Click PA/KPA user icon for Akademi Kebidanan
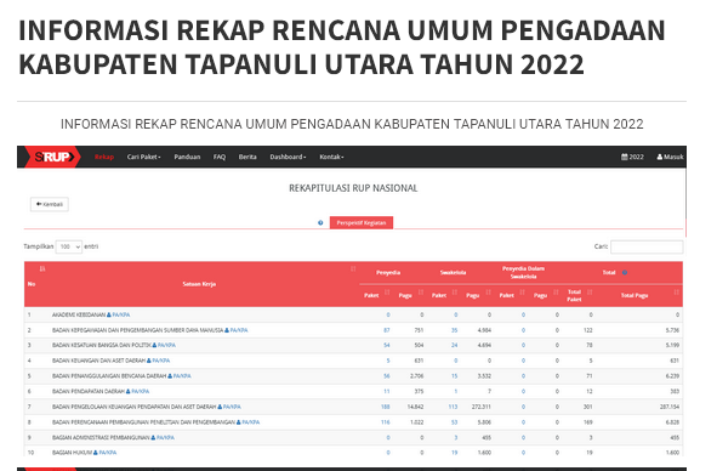Screen dimensions: 717x471 [109, 314]
